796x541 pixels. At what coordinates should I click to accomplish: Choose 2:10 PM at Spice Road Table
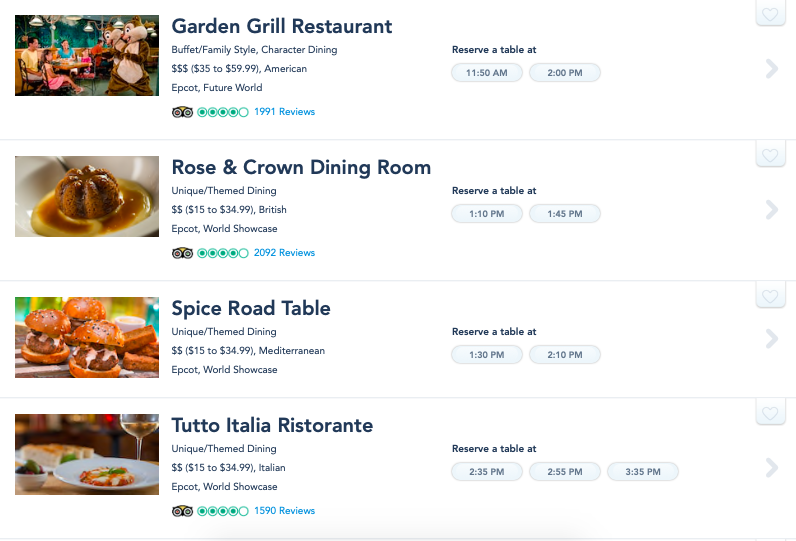(565, 355)
